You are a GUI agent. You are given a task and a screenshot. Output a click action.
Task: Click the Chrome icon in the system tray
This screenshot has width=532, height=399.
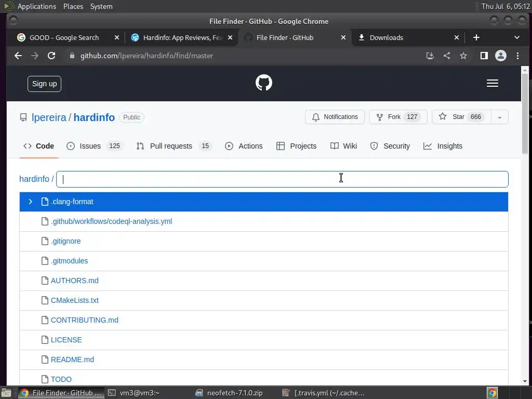click(x=493, y=393)
